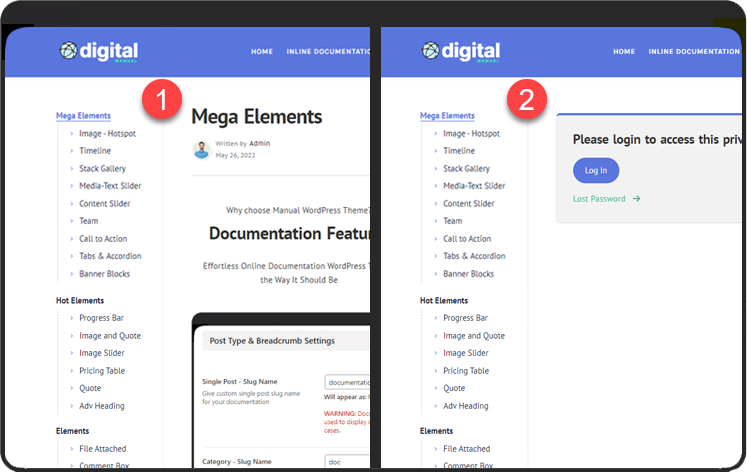Click the red number 1 badge
This screenshot has width=747, height=472.
point(161,100)
